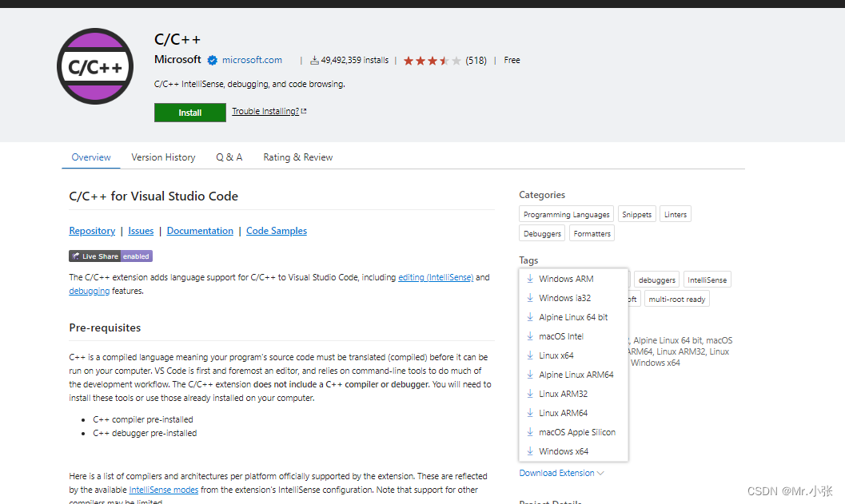Viewport: 845px width, 504px height.
Task: Click download arrow icon next to Windows x64
Action: [x=530, y=451]
